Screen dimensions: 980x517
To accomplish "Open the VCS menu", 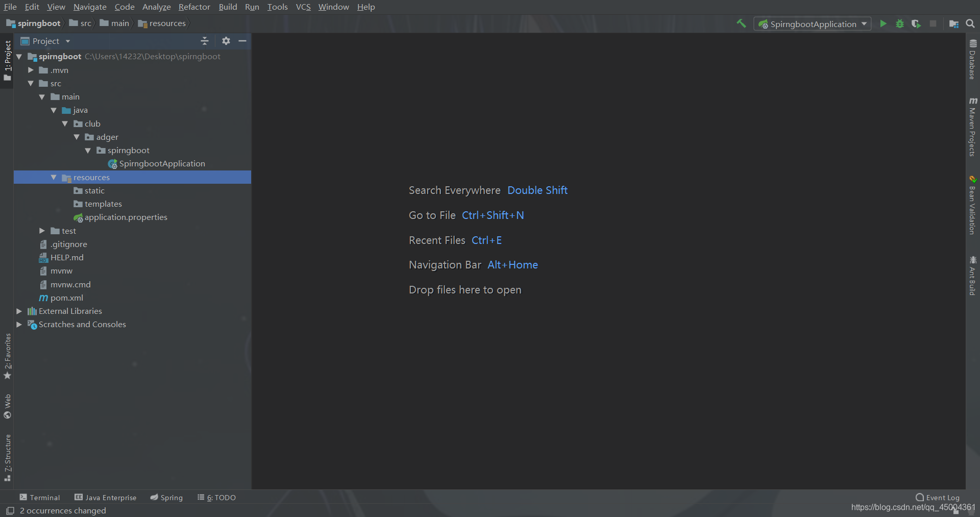I will point(303,7).
